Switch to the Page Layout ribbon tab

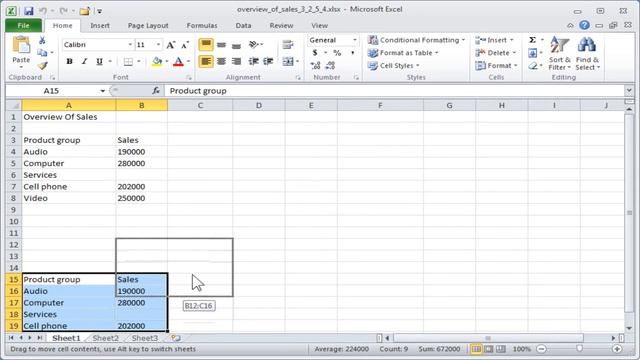coord(148,25)
